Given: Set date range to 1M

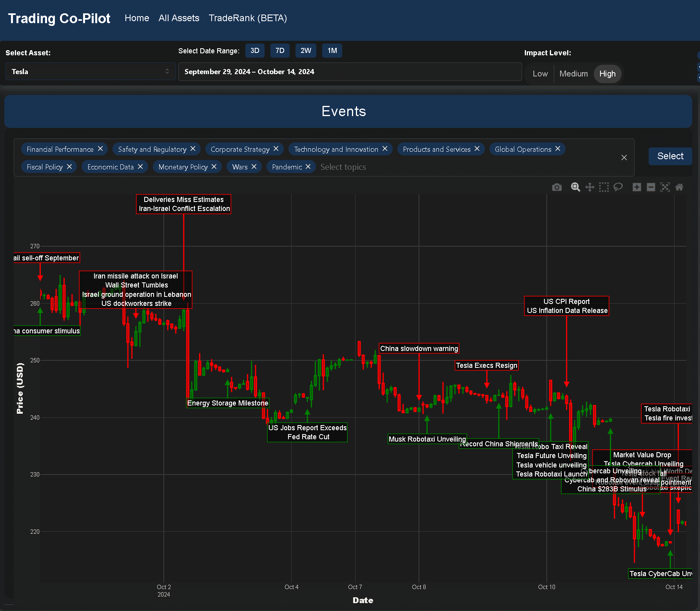Looking at the screenshot, I should tap(332, 51).
